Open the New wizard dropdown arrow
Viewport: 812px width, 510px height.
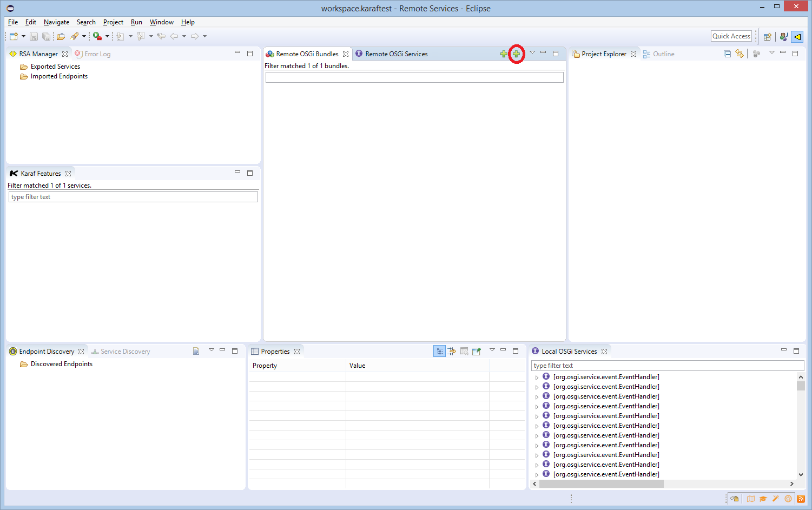click(x=23, y=36)
